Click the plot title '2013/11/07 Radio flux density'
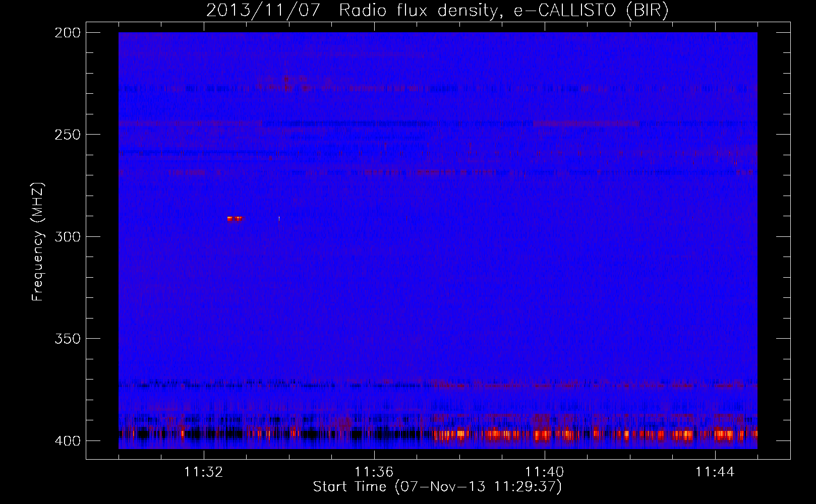816x504 pixels. point(437,11)
